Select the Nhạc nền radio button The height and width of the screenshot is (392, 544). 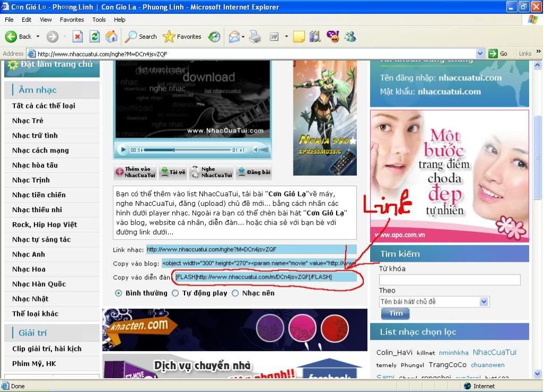click(235, 293)
